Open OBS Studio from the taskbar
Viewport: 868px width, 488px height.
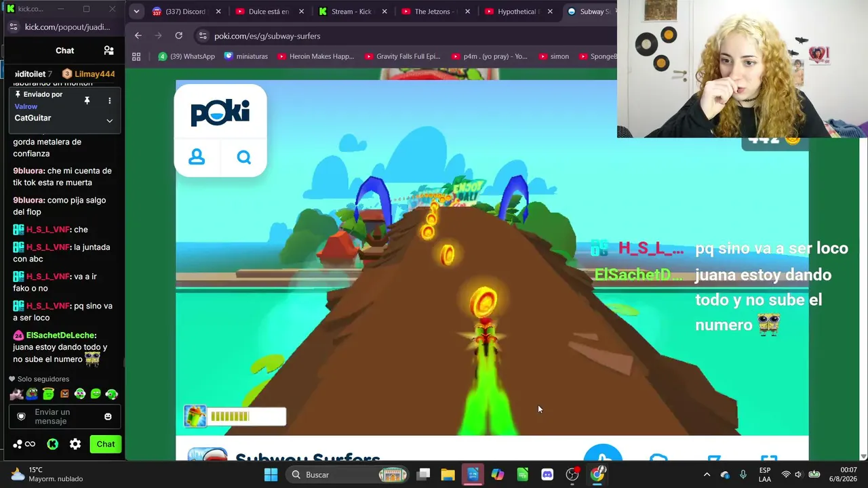click(x=572, y=474)
